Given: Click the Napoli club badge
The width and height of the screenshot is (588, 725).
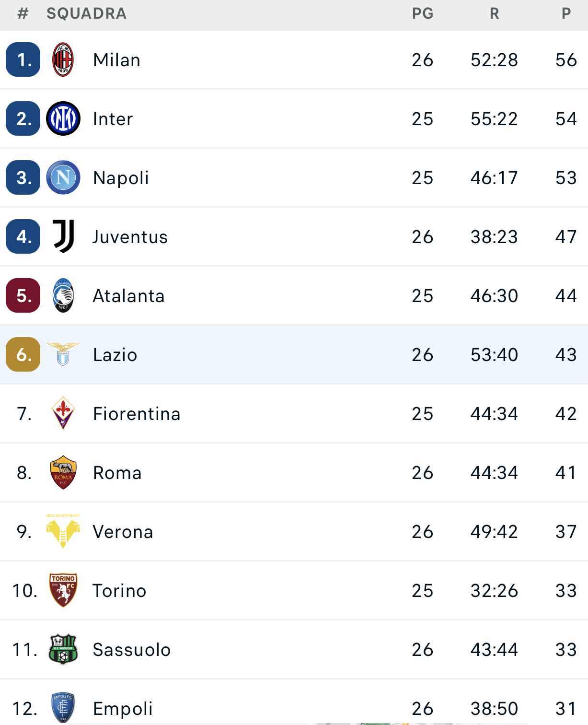Looking at the screenshot, I should 63,178.
